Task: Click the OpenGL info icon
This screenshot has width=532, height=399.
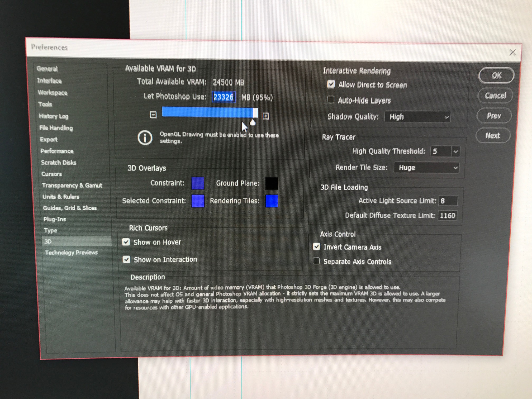Action: [145, 137]
